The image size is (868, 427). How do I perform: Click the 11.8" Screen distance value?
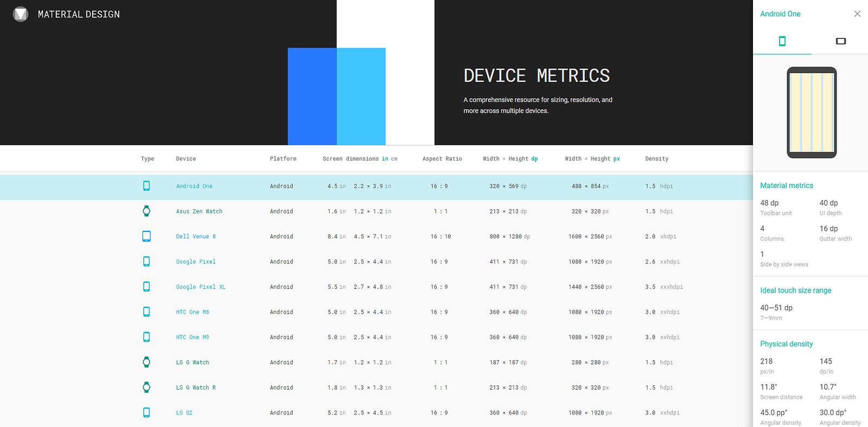coord(769,387)
